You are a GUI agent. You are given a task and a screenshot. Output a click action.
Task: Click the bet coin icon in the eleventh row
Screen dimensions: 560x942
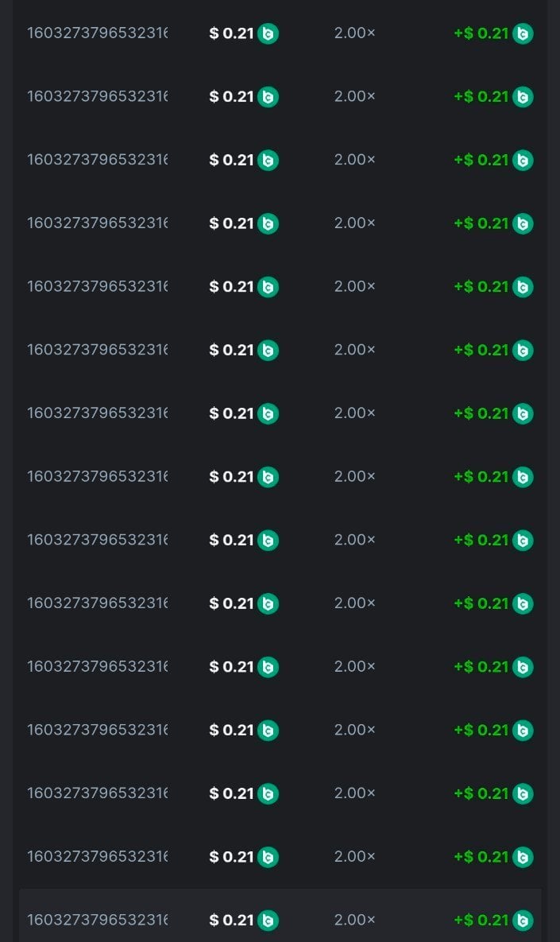click(268, 667)
